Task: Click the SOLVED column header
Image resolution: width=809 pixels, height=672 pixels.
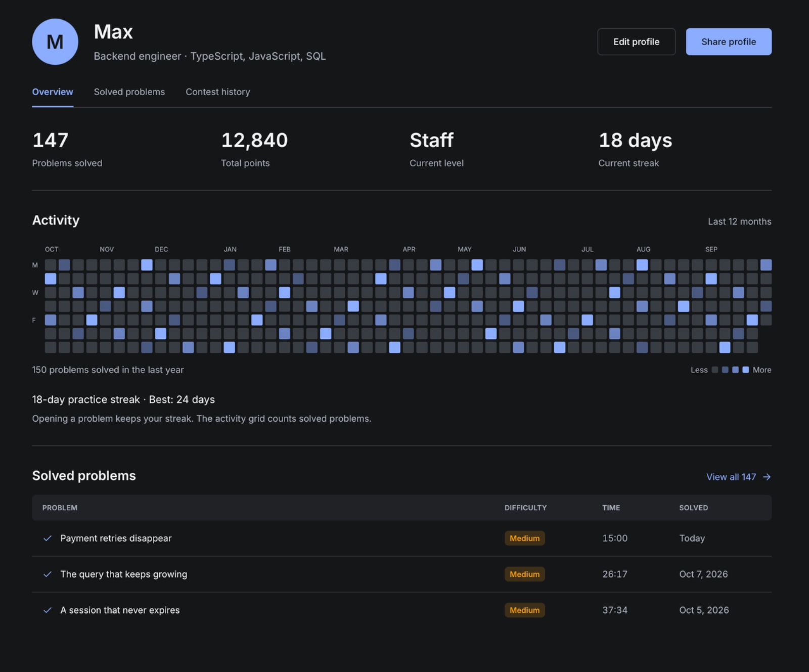Action: tap(693, 508)
